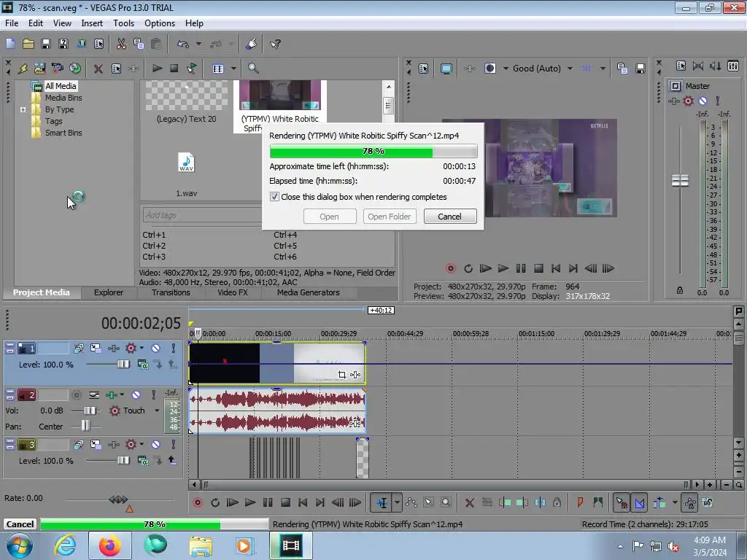Open track 1 Track FX dropdown arrow

tap(142, 349)
